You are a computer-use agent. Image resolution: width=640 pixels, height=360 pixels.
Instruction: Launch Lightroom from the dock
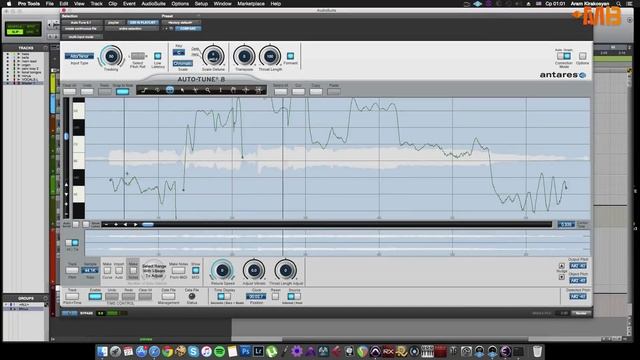click(258, 351)
